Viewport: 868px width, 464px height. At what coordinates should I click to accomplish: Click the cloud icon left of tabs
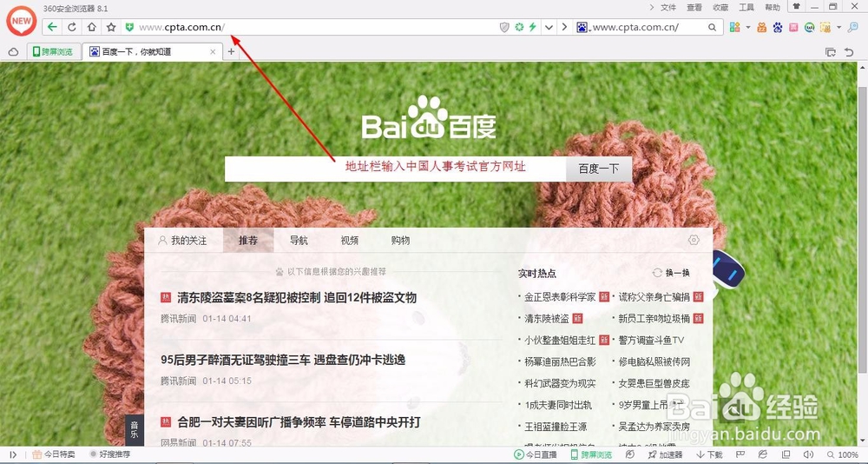coord(13,52)
